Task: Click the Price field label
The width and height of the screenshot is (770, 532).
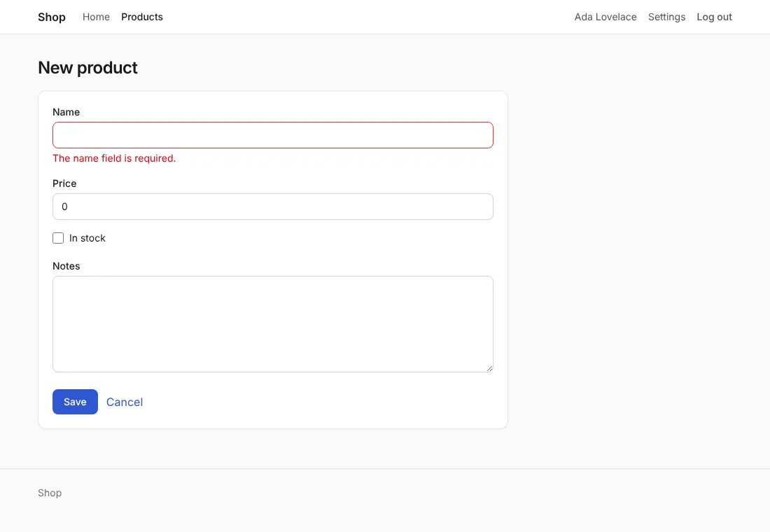Action: (64, 183)
